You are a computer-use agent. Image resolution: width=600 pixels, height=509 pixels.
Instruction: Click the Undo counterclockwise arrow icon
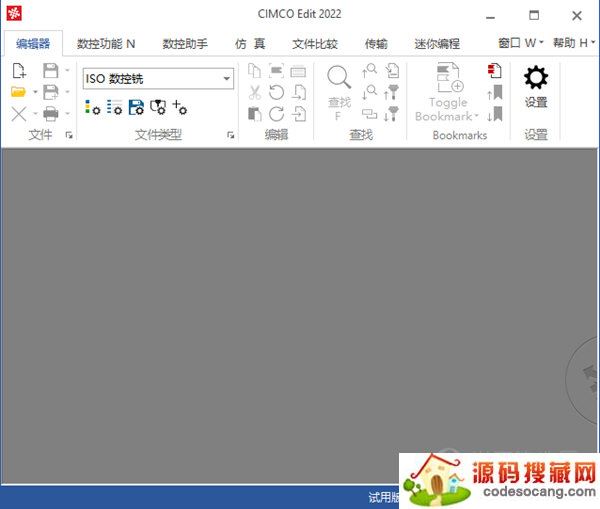click(x=276, y=92)
